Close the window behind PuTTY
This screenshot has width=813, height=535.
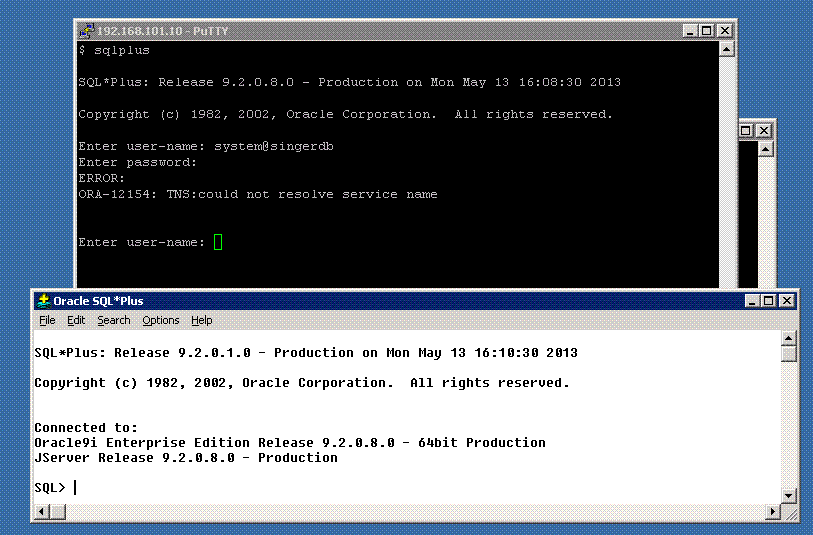[764, 131]
